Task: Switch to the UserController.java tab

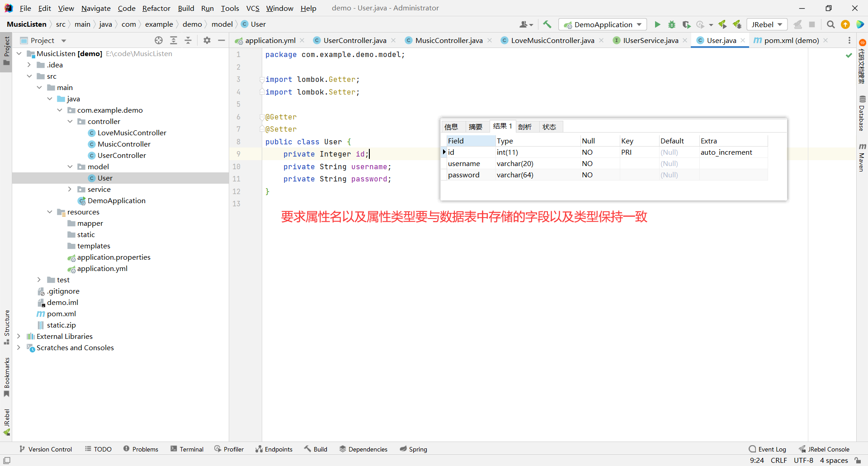Action: [x=354, y=40]
